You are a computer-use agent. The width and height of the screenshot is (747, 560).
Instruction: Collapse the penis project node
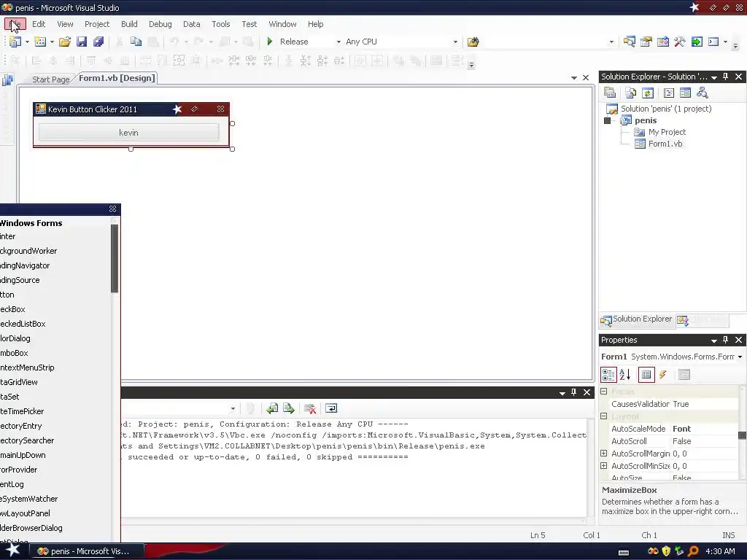(607, 120)
